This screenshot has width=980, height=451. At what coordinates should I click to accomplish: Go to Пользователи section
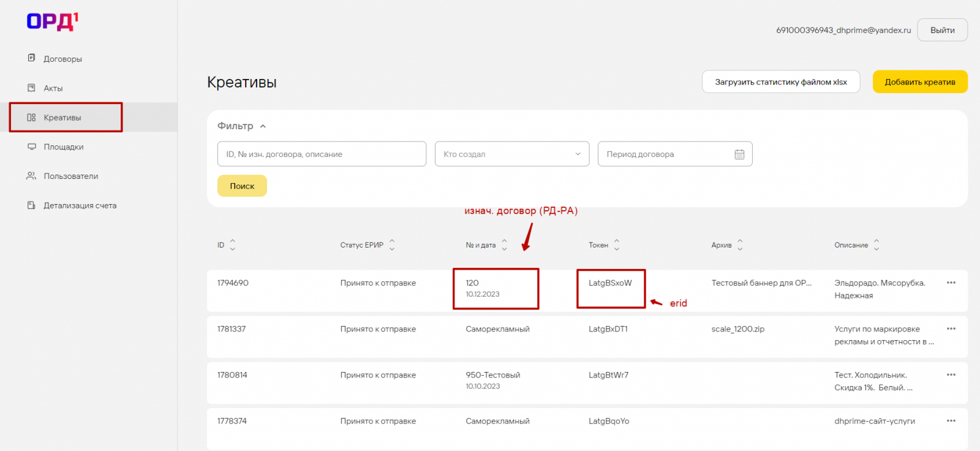[x=70, y=176]
